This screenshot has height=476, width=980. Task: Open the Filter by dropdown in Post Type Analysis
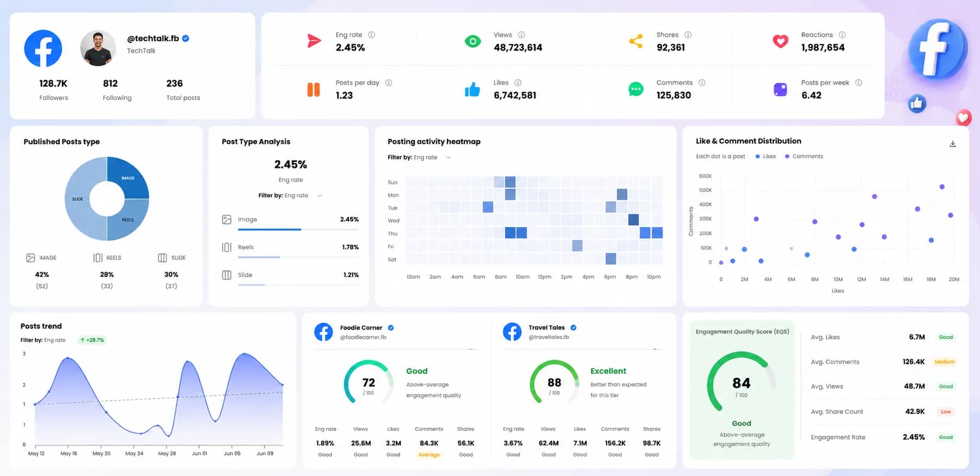(291, 196)
